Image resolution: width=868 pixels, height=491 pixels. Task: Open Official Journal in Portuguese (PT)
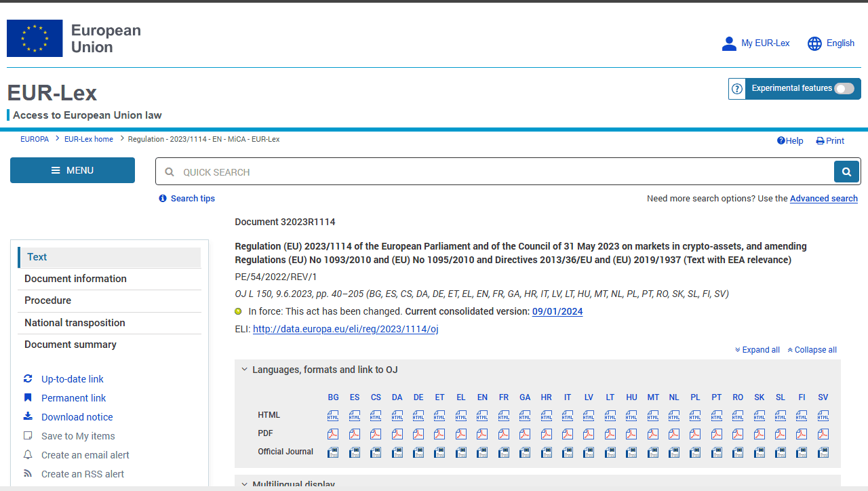click(717, 452)
